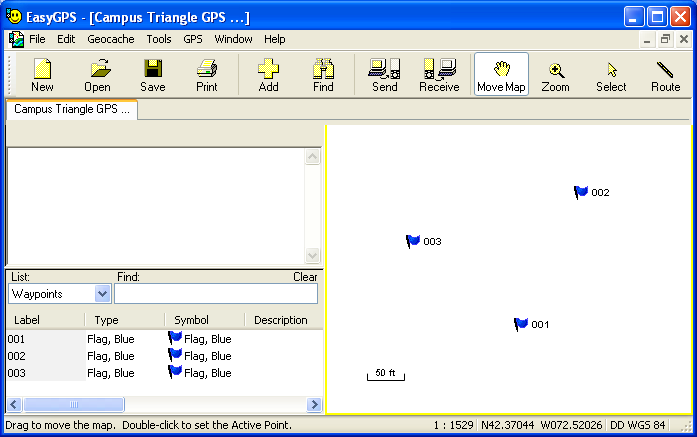The image size is (697, 437).
Task: Expand the Waypoints list dropdown
Action: pos(102,294)
